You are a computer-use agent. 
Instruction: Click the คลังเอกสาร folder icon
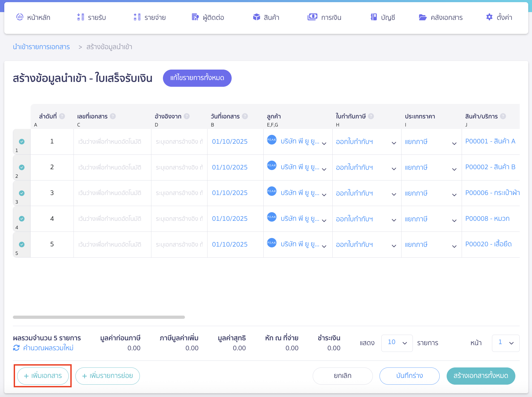422,17
